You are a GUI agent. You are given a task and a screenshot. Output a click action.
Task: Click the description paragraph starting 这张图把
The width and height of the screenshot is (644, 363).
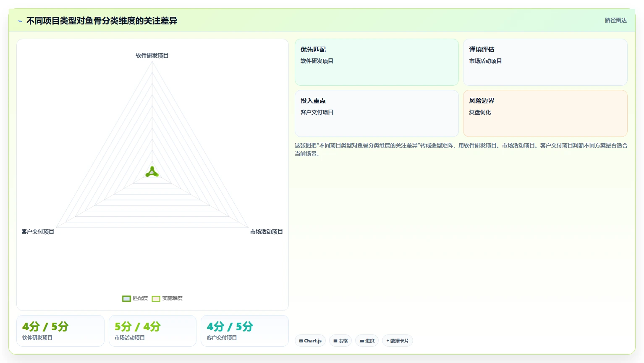tap(461, 150)
